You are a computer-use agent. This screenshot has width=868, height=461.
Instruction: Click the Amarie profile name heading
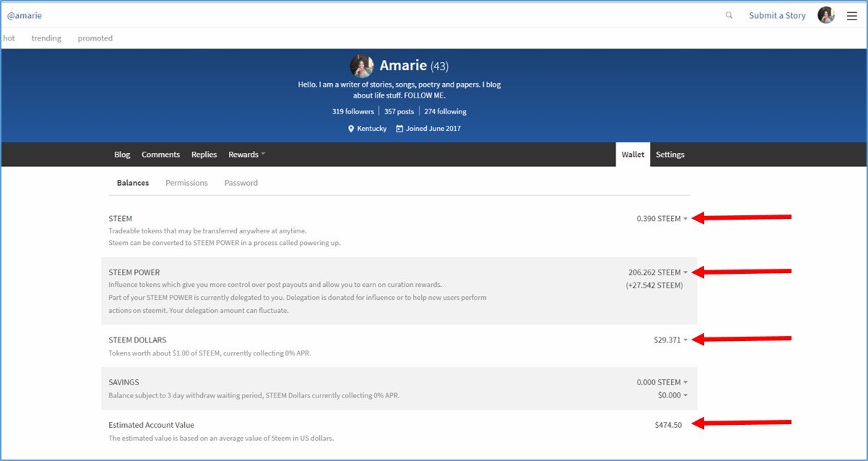pos(404,66)
